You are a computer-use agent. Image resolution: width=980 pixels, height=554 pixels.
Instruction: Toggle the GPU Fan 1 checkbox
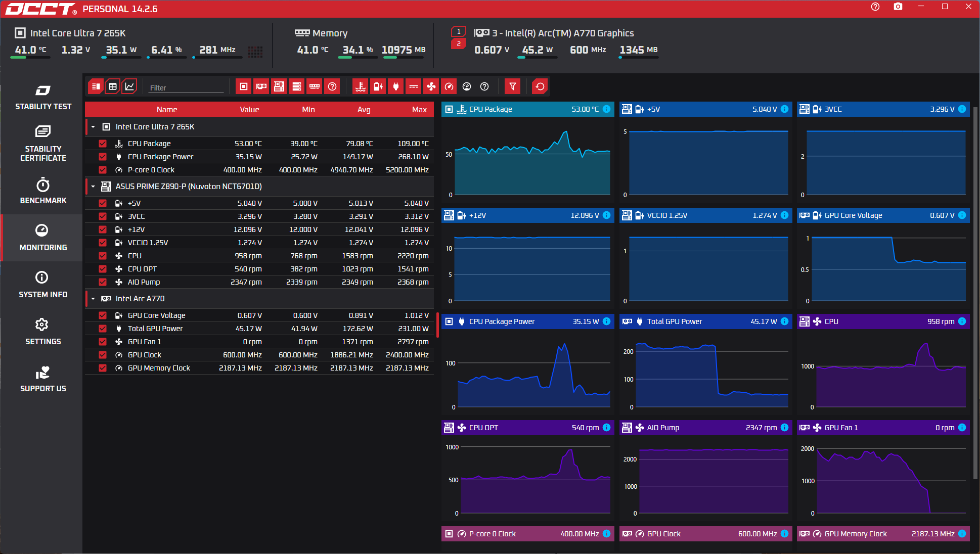[x=103, y=342]
